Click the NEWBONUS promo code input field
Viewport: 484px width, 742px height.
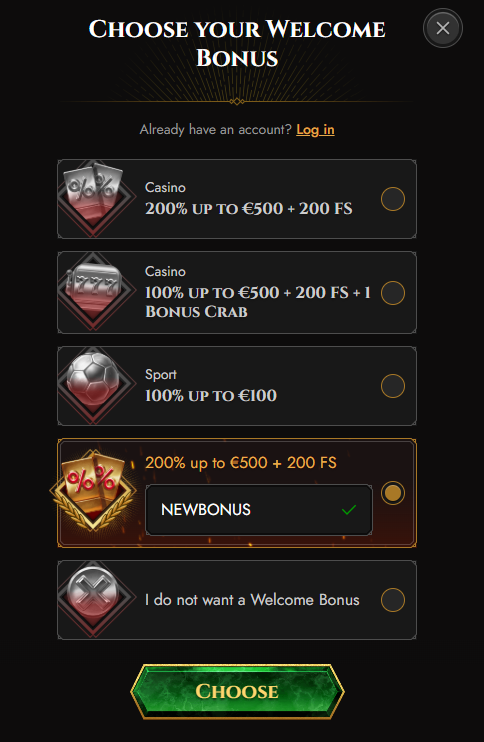(x=259, y=510)
